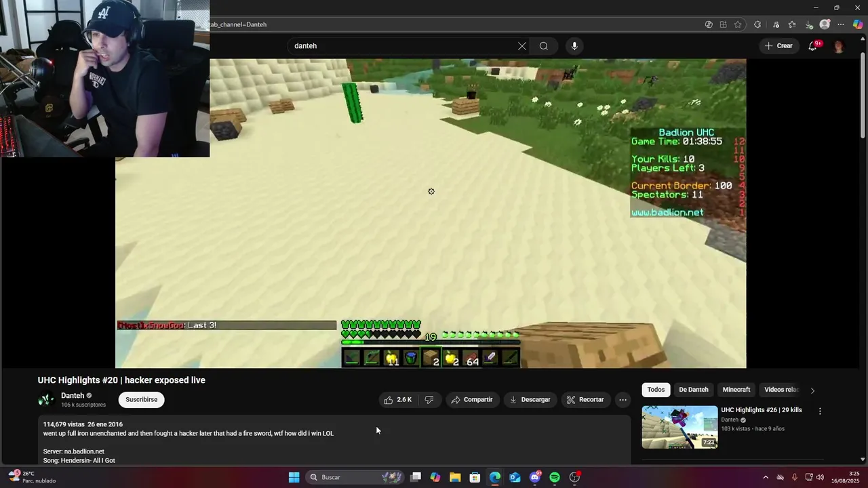This screenshot has height=488, width=868.
Task: Share the video with Compartir
Action: click(472, 400)
